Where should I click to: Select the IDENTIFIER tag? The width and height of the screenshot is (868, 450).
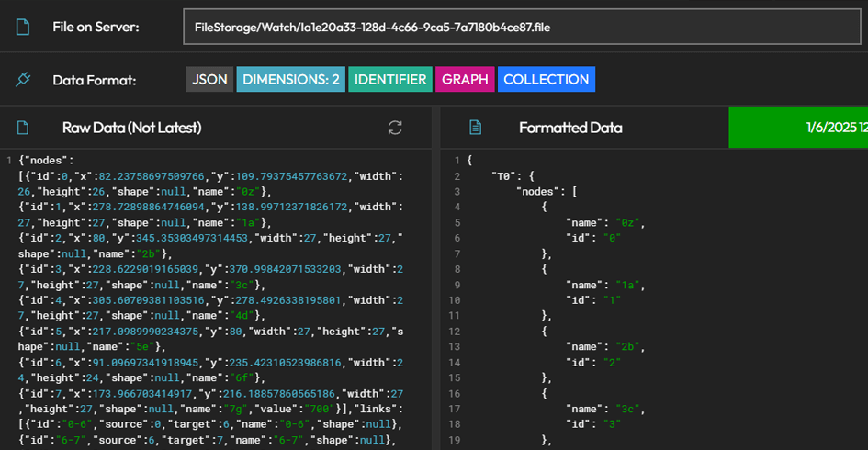click(389, 80)
